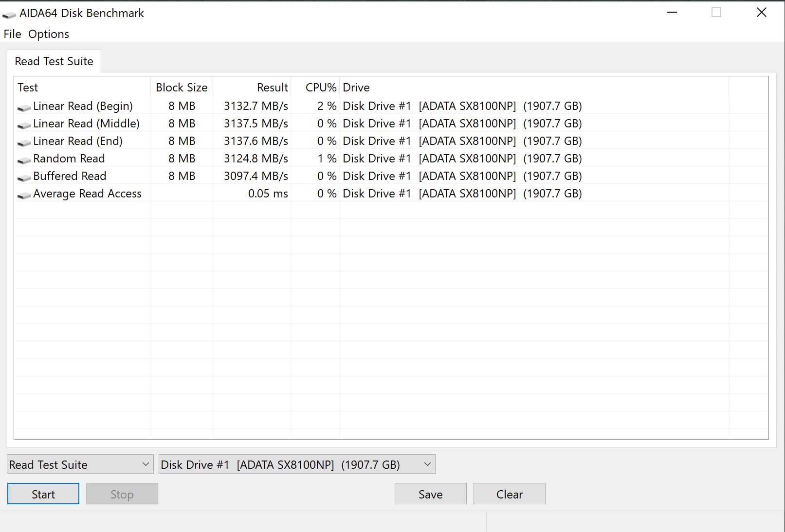Click the disk icon beside Linear Read (Middle)
785x532 pixels.
24,125
